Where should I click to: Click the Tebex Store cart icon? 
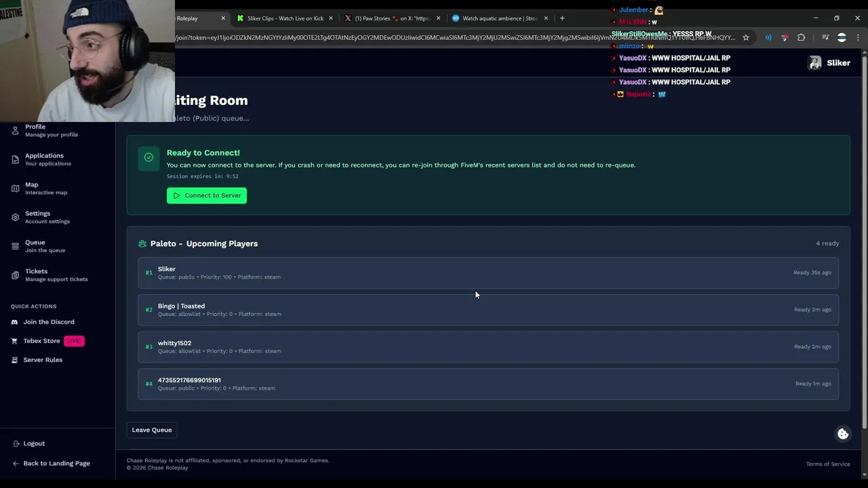point(14,341)
